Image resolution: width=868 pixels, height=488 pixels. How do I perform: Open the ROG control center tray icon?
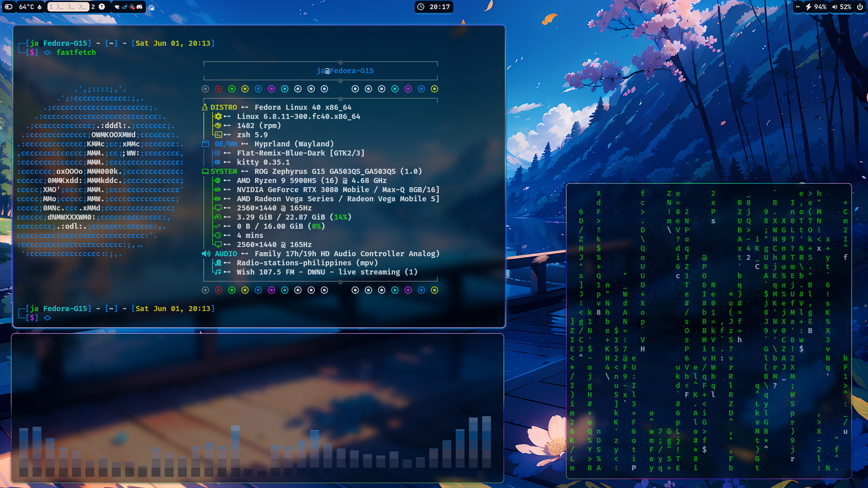click(124, 7)
